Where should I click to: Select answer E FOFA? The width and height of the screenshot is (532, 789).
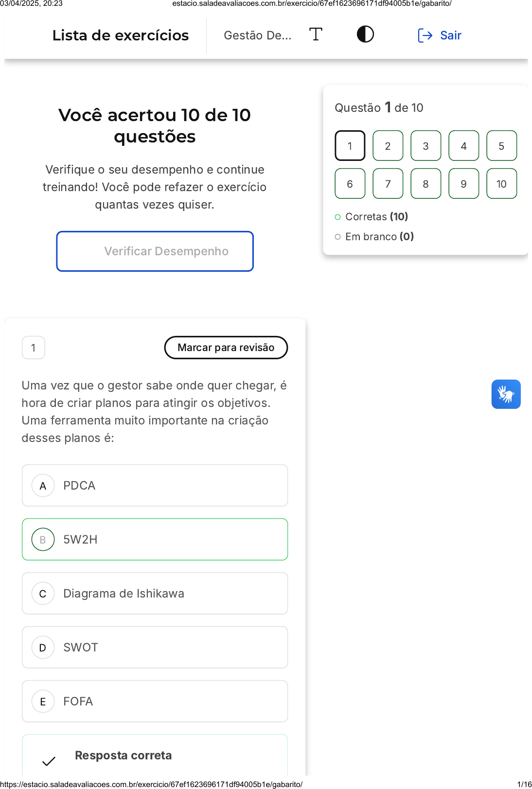point(155,701)
